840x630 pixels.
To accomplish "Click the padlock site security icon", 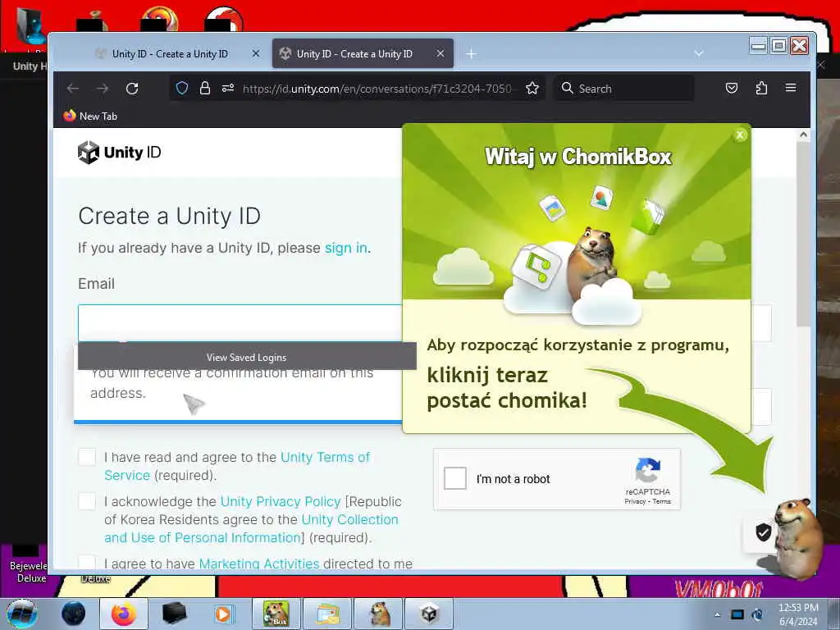I will pos(204,88).
